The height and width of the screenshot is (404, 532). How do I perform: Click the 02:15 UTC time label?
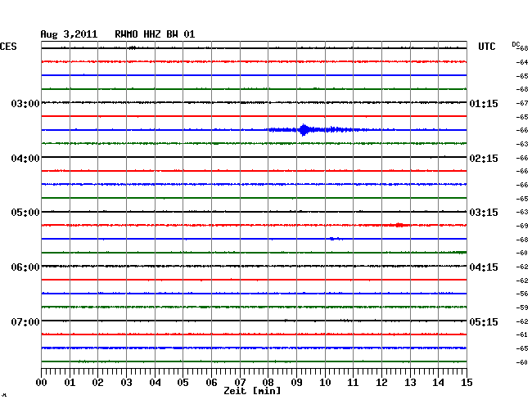pos(484,159)
